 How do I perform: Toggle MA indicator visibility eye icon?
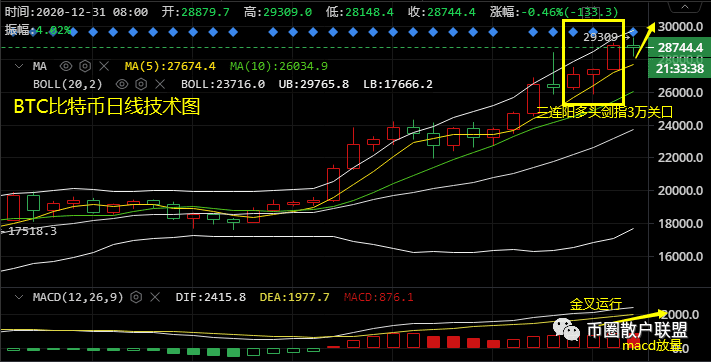tap(66, 66)
